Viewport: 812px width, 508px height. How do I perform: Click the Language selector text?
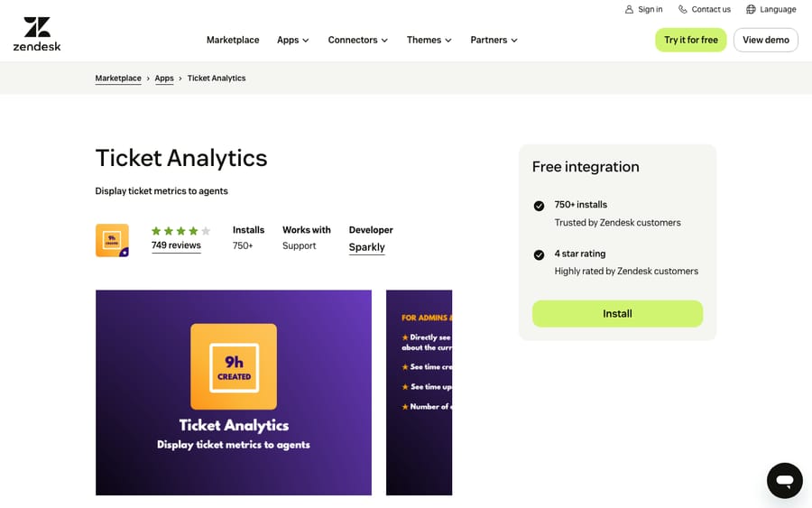[x=778, y=9]
